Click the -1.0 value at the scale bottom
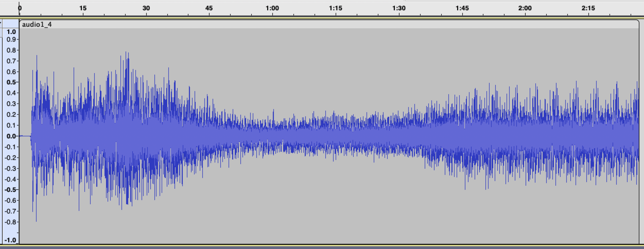Screen dimensions: 644x249 tap(11, 240)
